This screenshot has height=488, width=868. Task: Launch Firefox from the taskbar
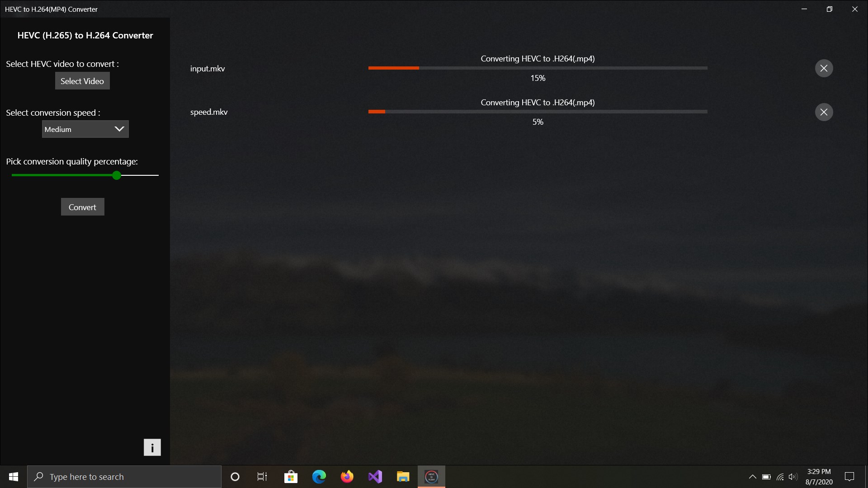point(347,477)
